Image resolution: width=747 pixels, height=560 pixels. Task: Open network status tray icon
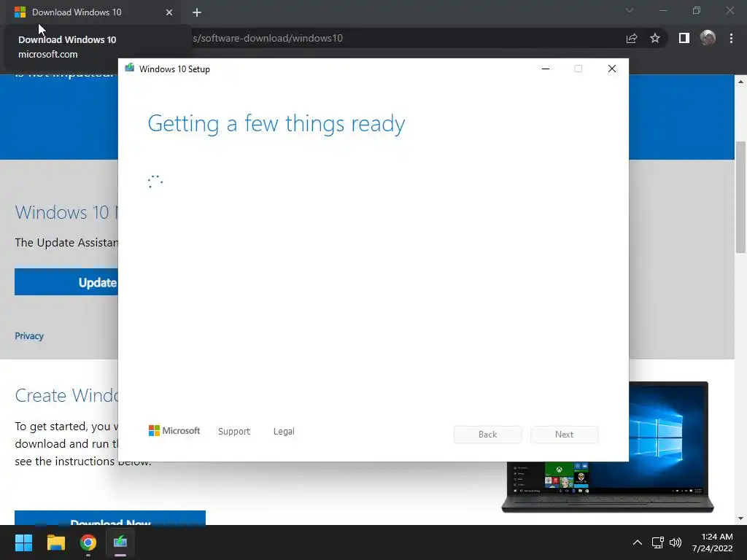tap(657, 542)
